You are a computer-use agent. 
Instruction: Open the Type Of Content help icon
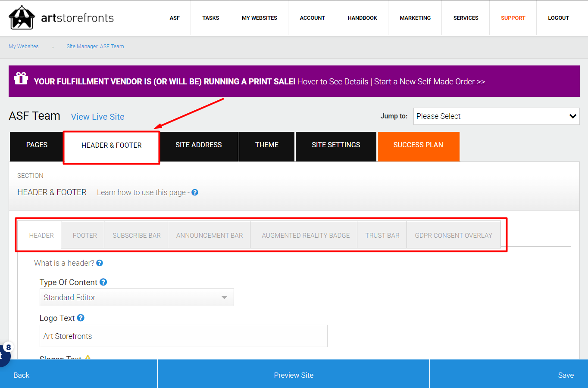click(x=103, y=282)
